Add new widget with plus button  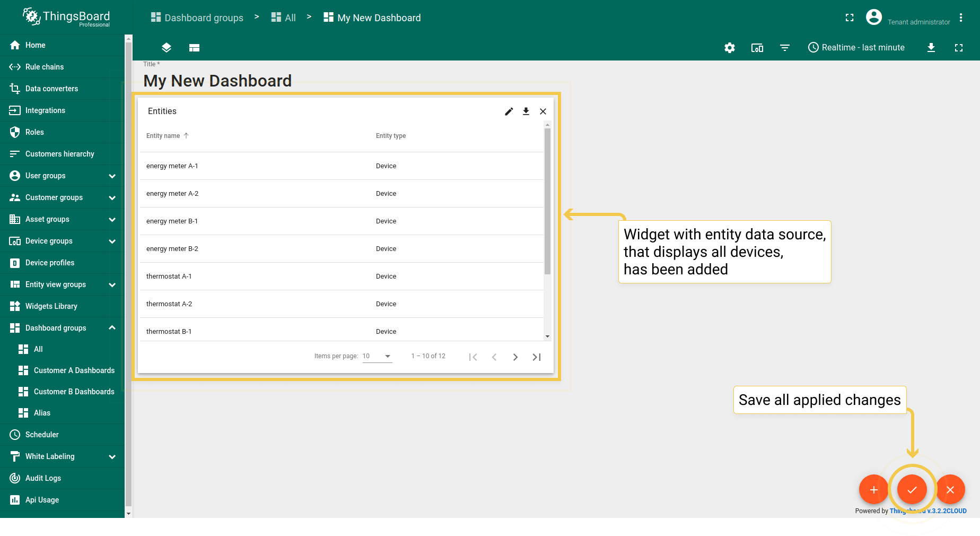874,489
